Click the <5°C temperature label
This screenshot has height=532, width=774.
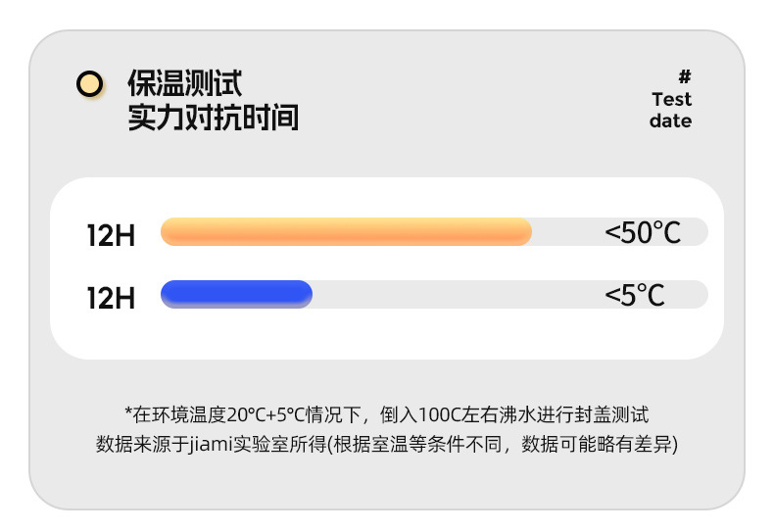click(634, 294)
